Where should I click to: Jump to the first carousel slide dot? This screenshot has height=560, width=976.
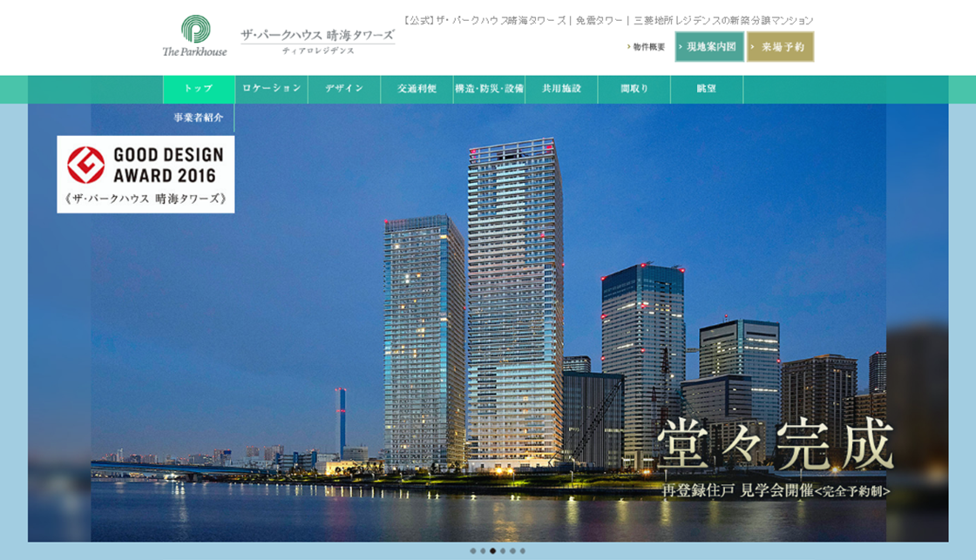click(472, 551)
